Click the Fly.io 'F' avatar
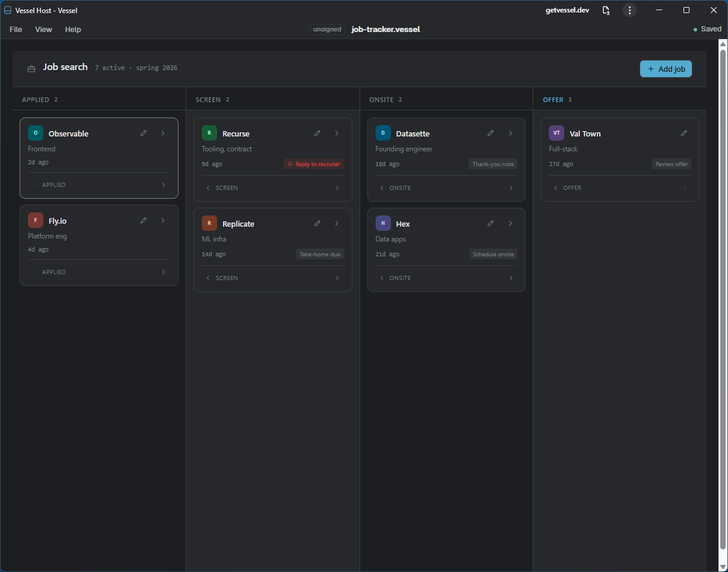Image resolution: width=728 pixels, height=572 pixels. pos(36,220)
